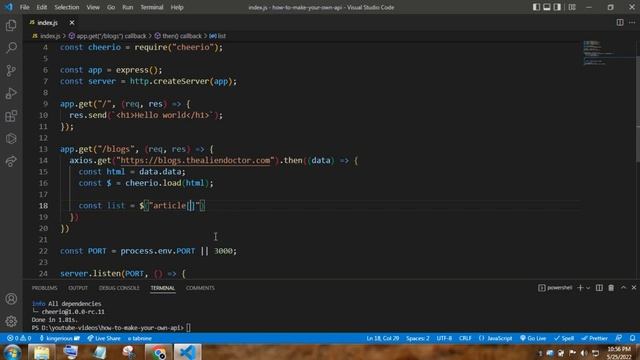The width and height of the screenshot is (640, 360).
Task: Switch to the Comments panel tab
Action: pyautogui.click(x=200, y=288)
